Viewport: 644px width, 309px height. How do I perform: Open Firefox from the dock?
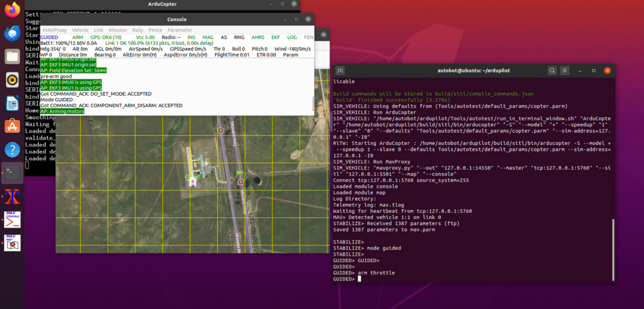[x=12, y=9]
